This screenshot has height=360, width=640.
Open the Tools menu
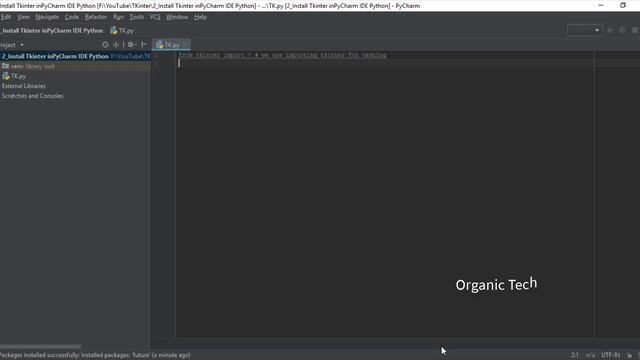point(136,17)
